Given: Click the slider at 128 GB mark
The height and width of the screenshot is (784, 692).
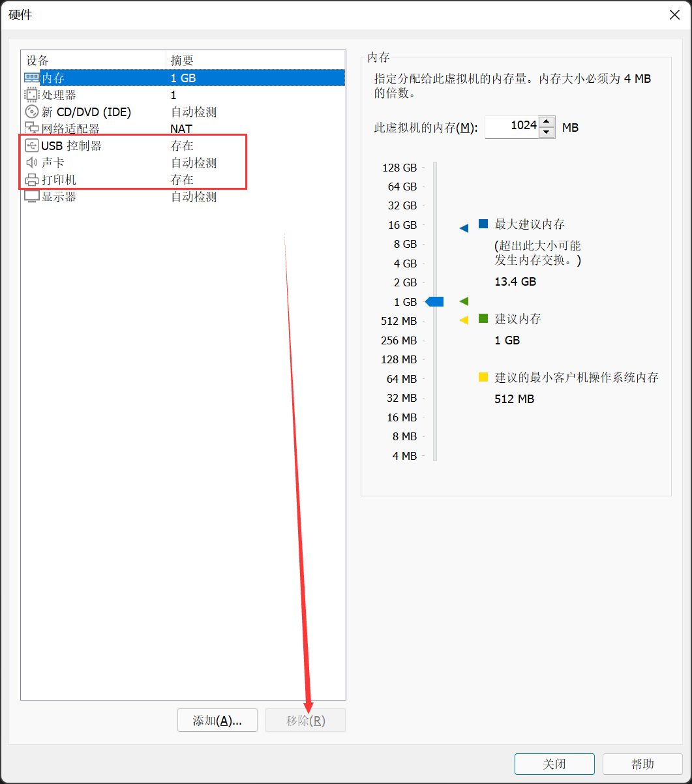Looking at the screenshot, I should [435, 168].
